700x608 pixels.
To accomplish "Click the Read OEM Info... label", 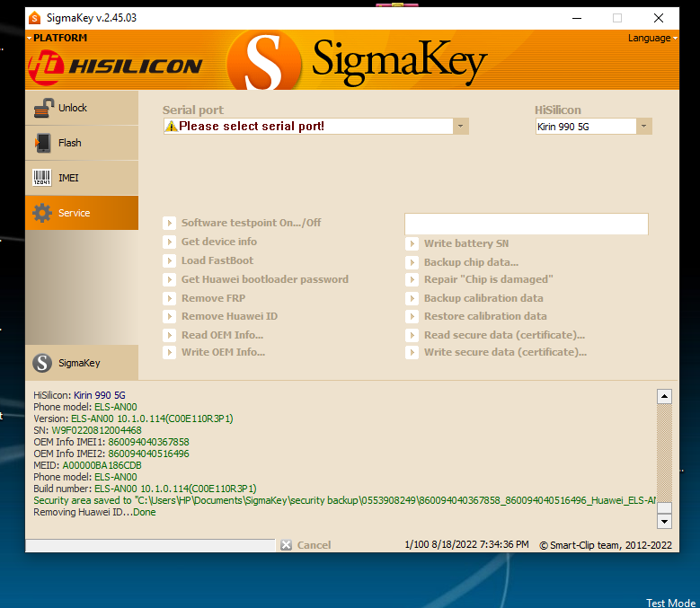I will point(222,335).
